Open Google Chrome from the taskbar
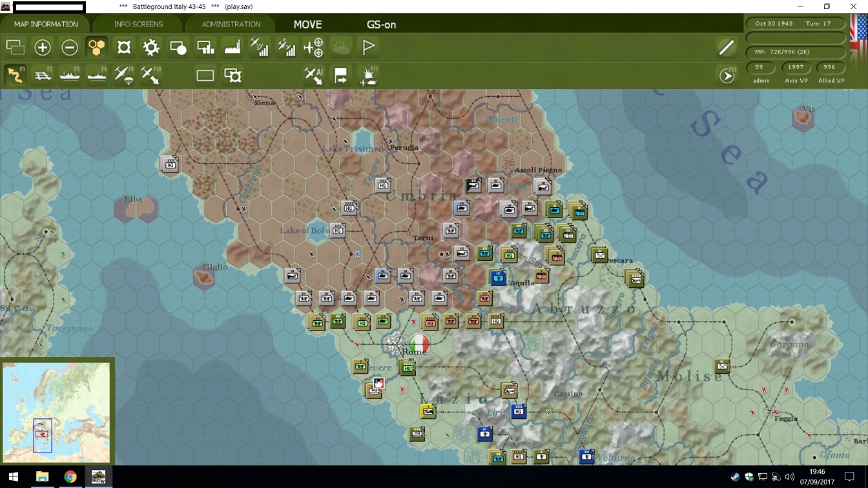868x488 pixels. click(70, 477)
